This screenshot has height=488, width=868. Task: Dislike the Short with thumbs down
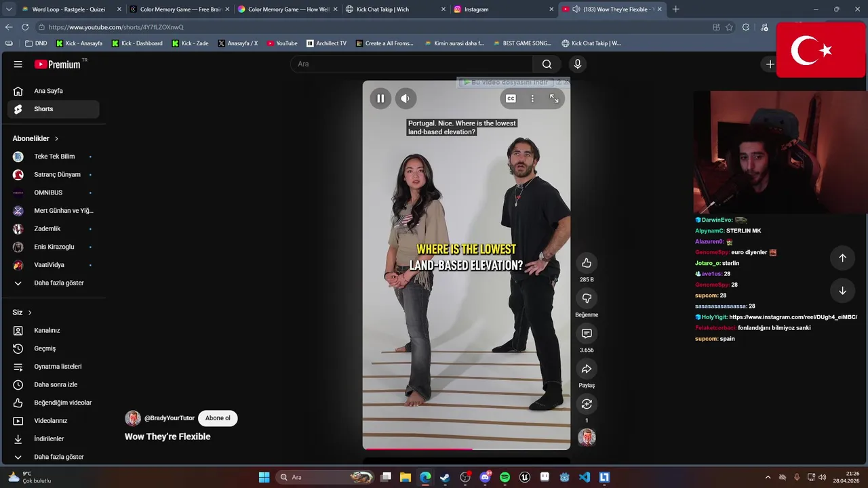point(587,298)
